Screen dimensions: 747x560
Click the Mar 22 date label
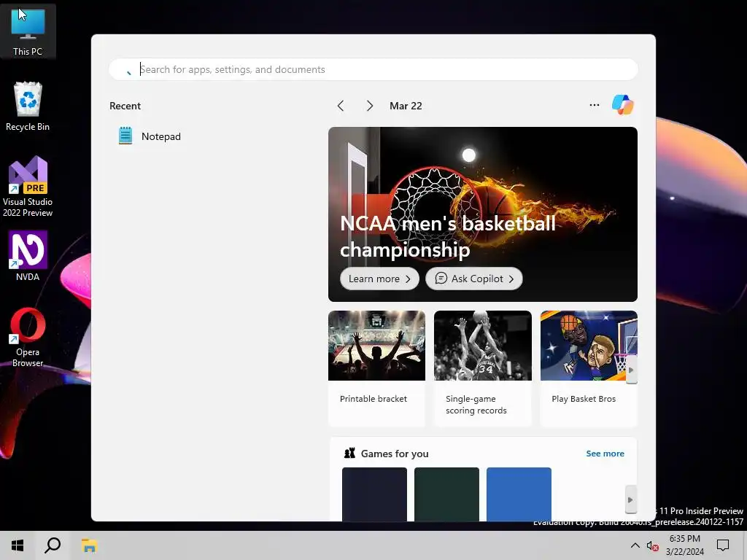point(406,106)
